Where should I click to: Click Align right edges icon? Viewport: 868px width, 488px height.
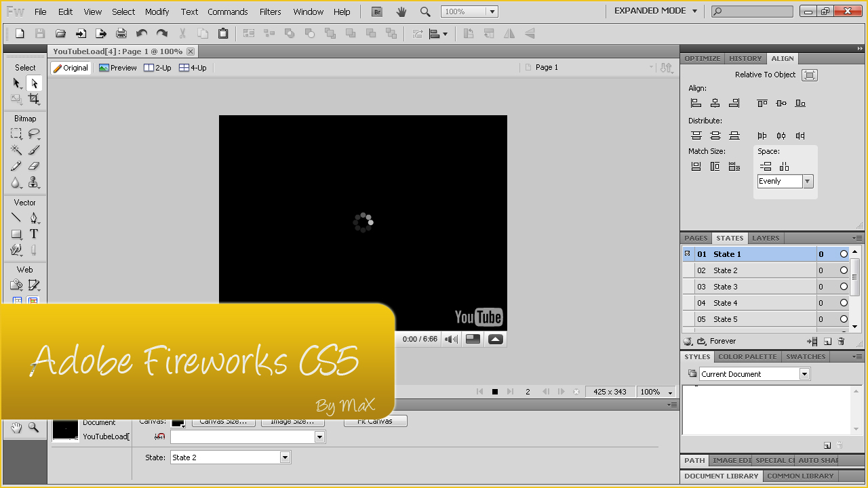734,103
